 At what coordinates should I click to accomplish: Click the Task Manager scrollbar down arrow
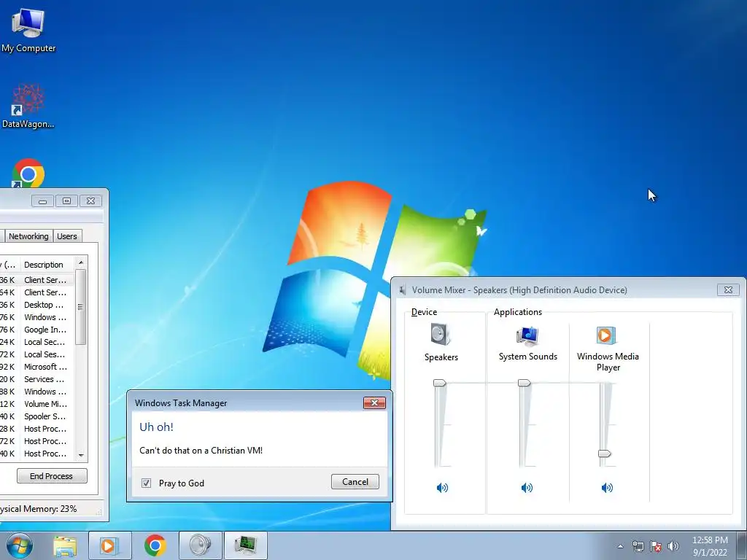pos(81,455)
